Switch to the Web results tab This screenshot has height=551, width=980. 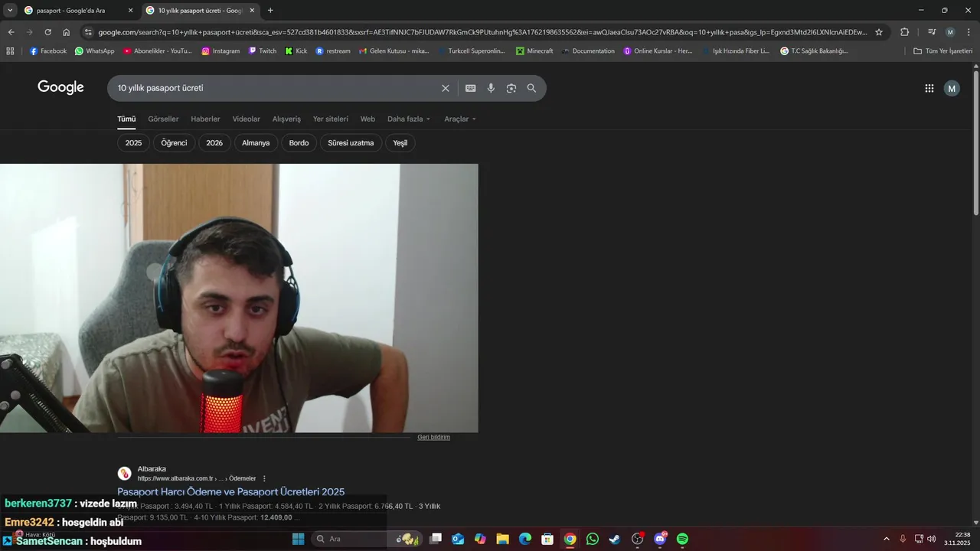tap(367, 119)
